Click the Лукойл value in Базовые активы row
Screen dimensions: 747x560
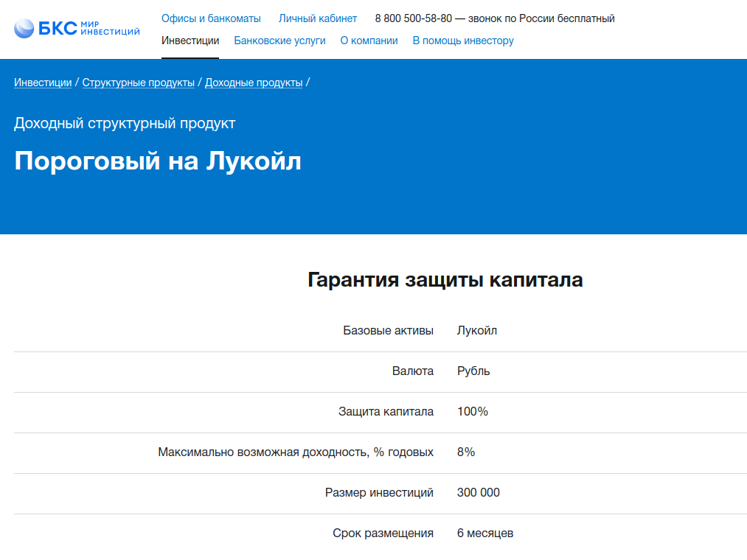(477, 330)
